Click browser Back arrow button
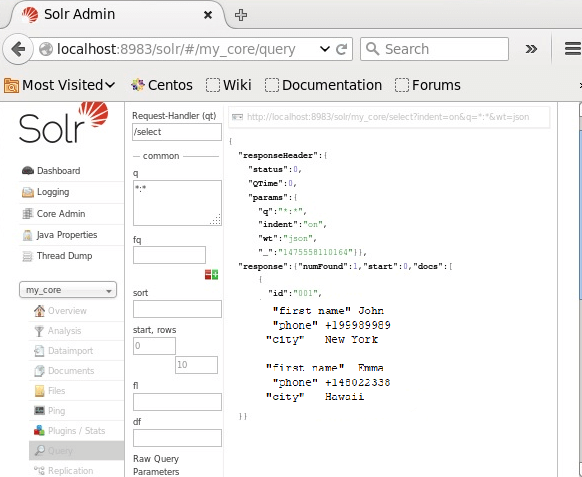Screen dimensions: 582x477 point(17,49)
